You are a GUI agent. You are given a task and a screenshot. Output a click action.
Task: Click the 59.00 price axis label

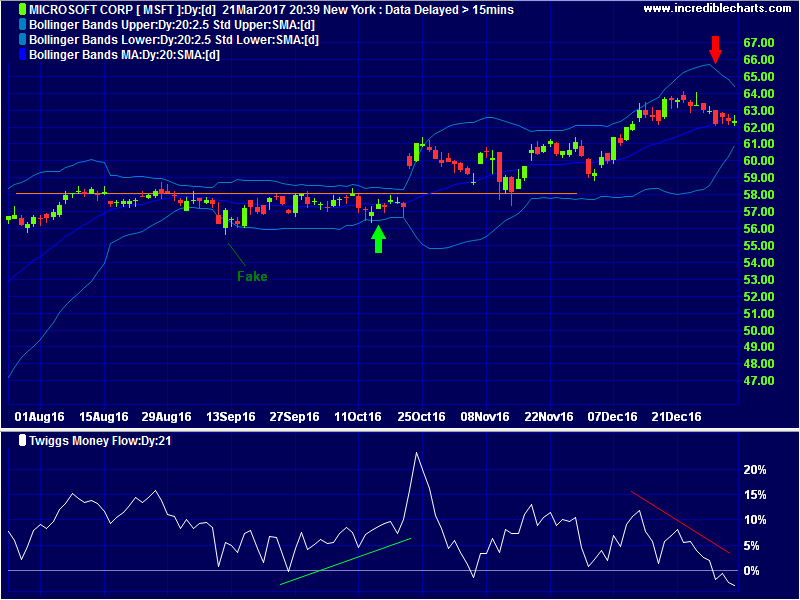pyautogui.click(x=759, y=178)
